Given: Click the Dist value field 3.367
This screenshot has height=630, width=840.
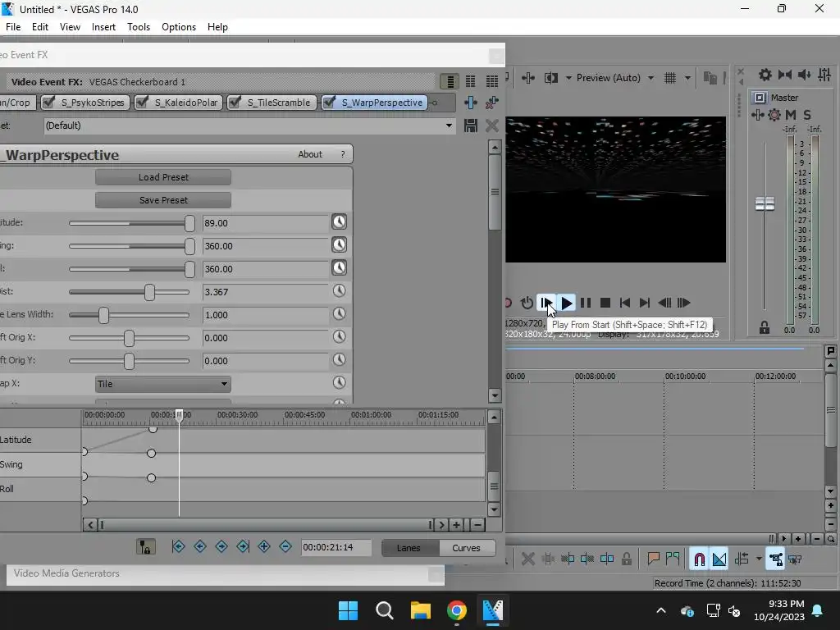Looking at the screenshot, I should click(265, 292).
